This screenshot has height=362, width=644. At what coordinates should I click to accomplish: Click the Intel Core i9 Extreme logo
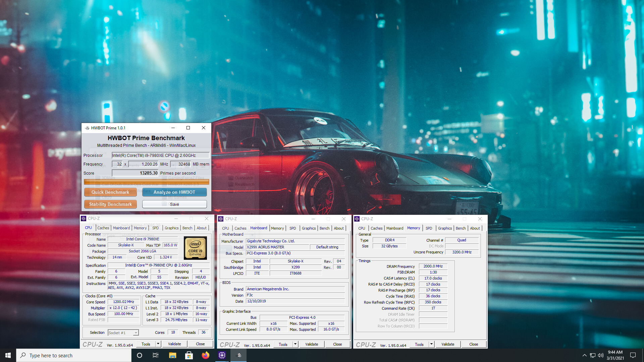pyautogui.click(x=195, y=248)
